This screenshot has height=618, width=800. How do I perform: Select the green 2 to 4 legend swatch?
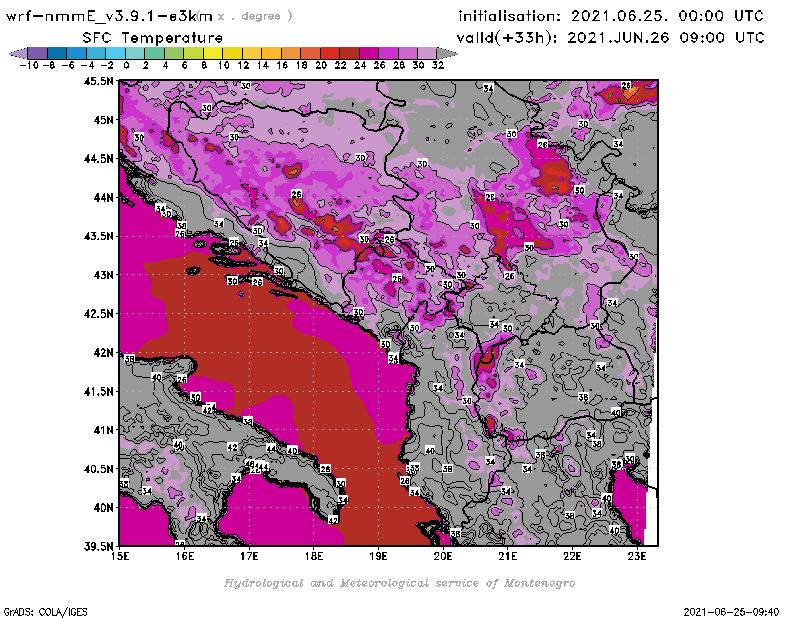tap(154, 53)
